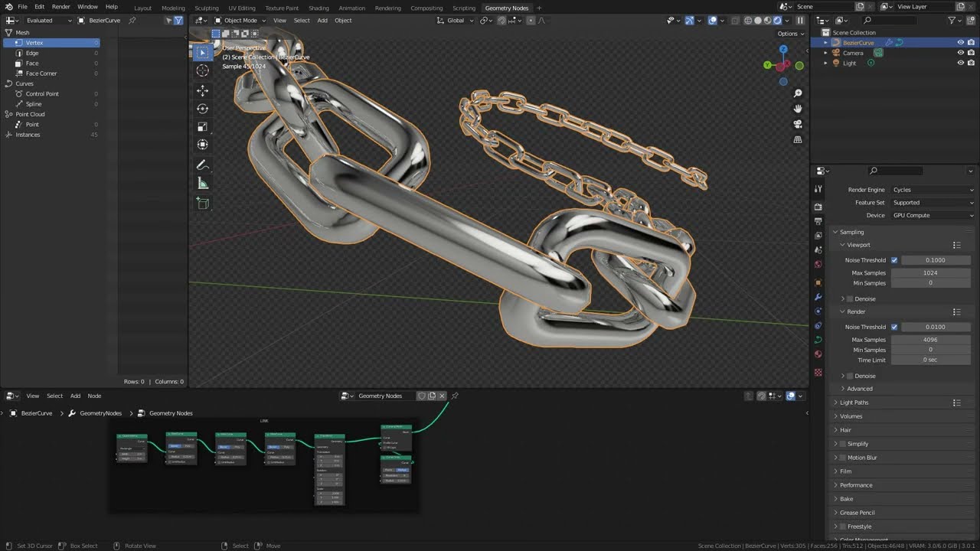Screen dimensions: 980x551
Task: Open the Material properties tab
Action: pyautogui.click(x=818, y=354)
